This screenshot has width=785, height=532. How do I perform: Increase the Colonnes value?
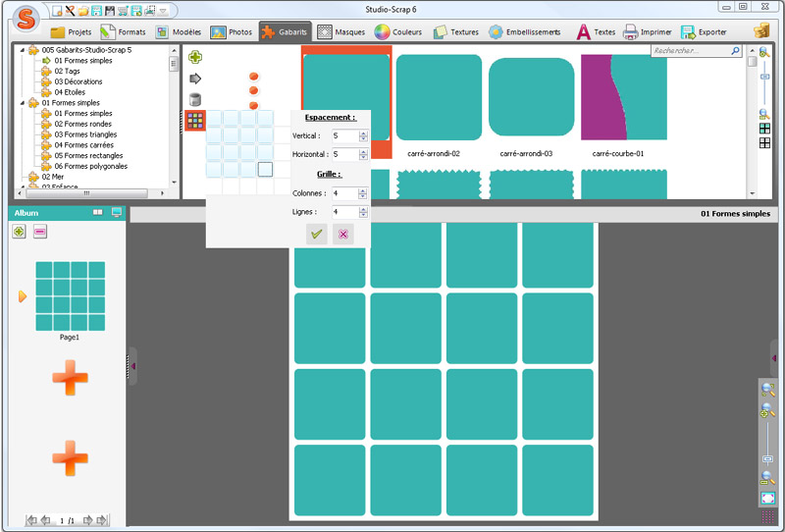363,190
